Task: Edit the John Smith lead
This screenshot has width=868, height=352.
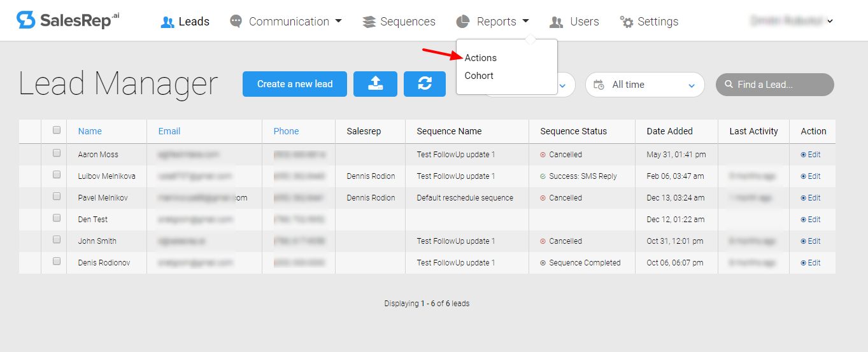Action: click(x=811, y=241)
